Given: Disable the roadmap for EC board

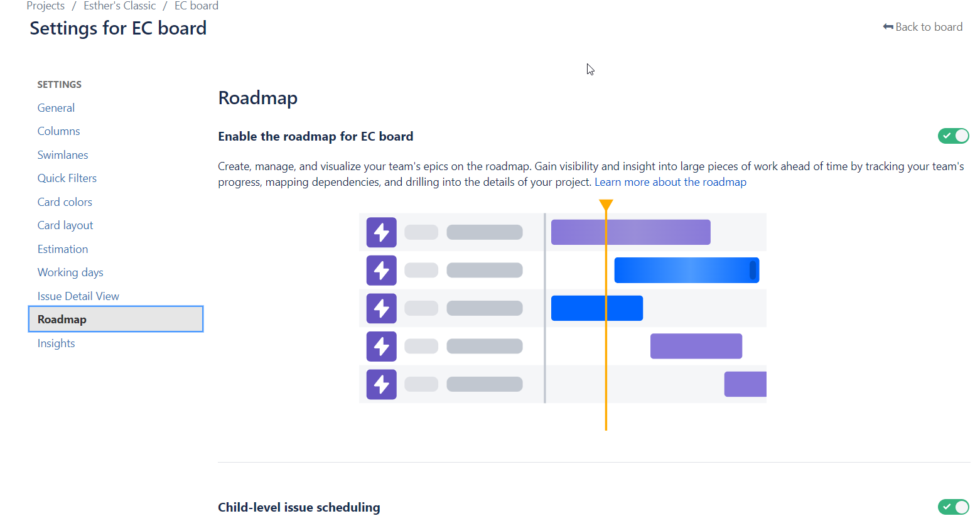Looking at the screenshot, I should [954, 136].
